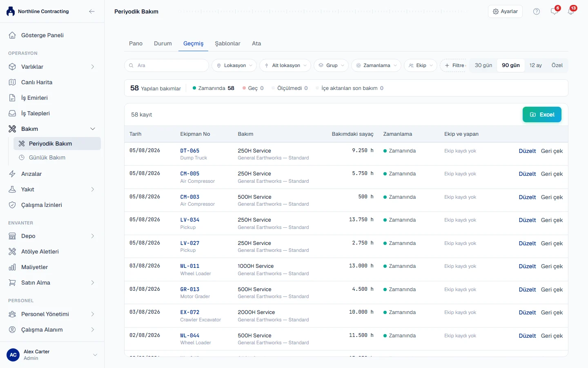Select the 12 ay time range
Image resolution: width=588 pixels, height=368 pixels.
[x=536, y=65]
